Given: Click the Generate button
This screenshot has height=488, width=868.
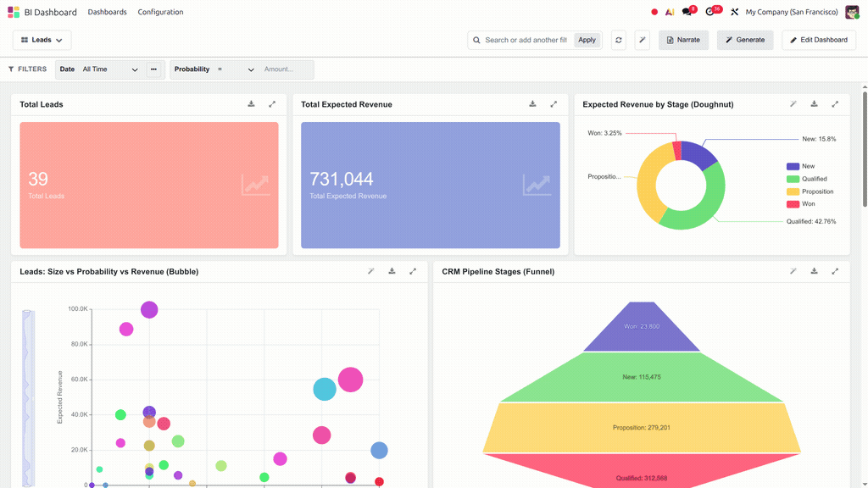Looking at the screenshot, I should pos(745,40).
